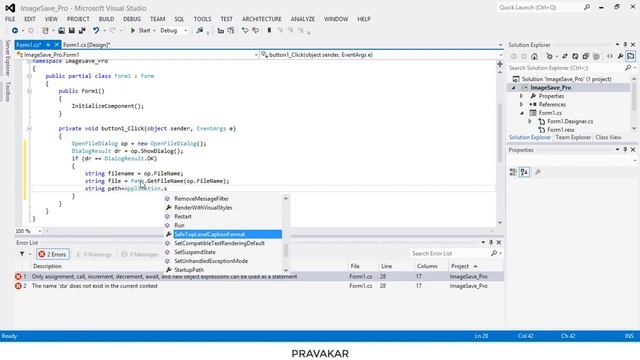Click the Solution Explorer Collapse All icon
This screenshot has height=360, width=640.
tap(586, 57)
